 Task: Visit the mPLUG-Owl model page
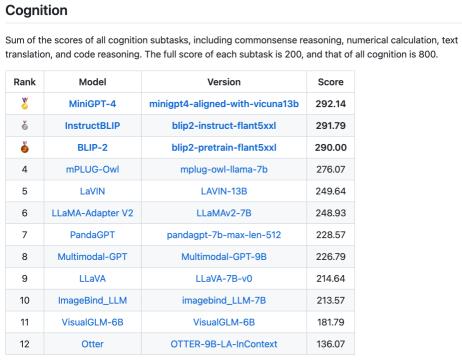tap(92, 169)
